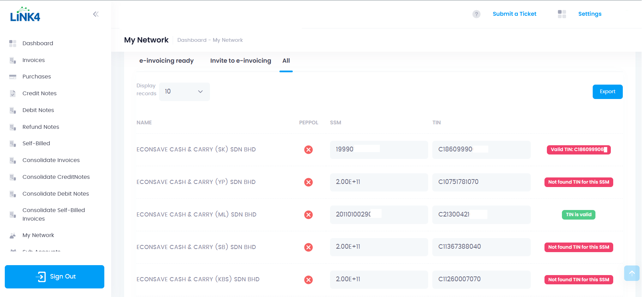Open the Invite to e-invoicing tab

(240, 61)
